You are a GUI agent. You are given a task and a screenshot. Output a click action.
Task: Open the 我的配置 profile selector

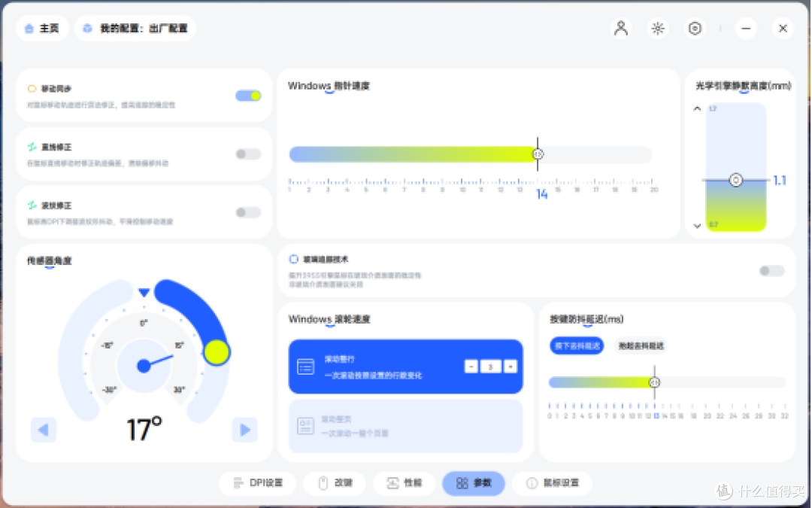tap(135, 28)
